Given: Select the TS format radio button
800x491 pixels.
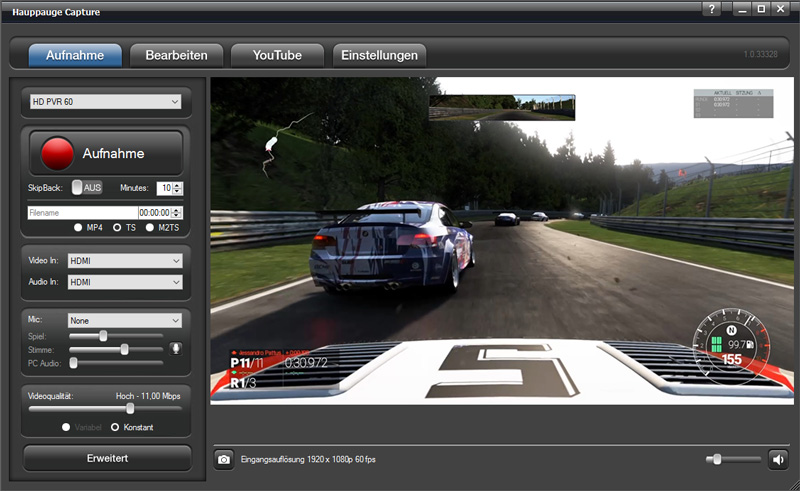Looking at the screenshot, I should pyautogui.click(x=117, y=228).
